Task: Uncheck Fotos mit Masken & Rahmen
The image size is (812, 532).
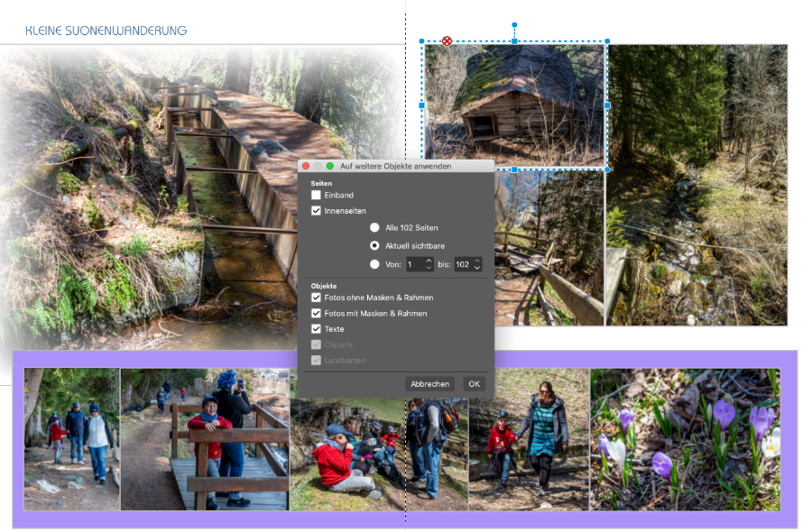Action: pos(316,313)
